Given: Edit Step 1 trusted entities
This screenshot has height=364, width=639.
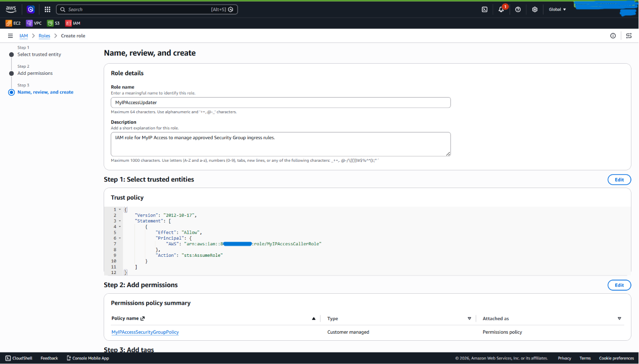Looking at the screenshot, I should point(619,179).
